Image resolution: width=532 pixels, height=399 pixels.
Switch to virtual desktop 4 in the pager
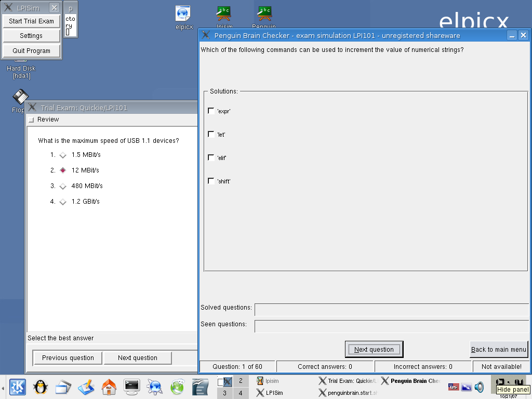(241, 393)
